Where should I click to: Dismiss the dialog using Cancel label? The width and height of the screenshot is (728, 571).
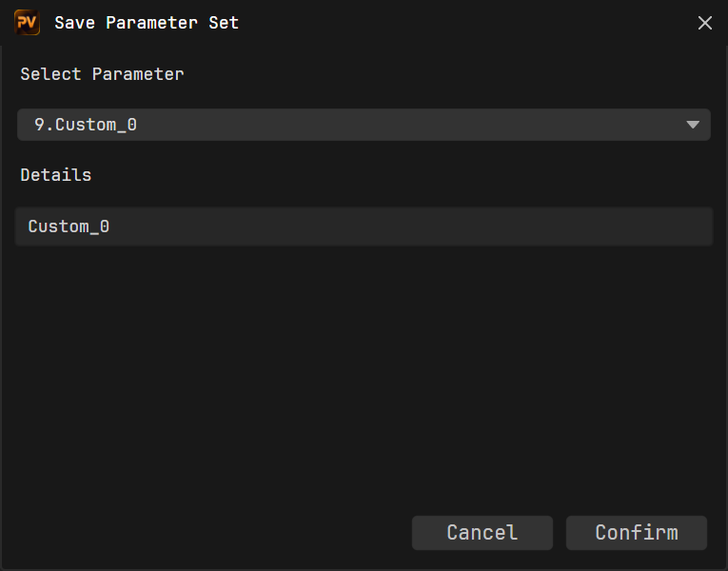(x=482, y=533)
